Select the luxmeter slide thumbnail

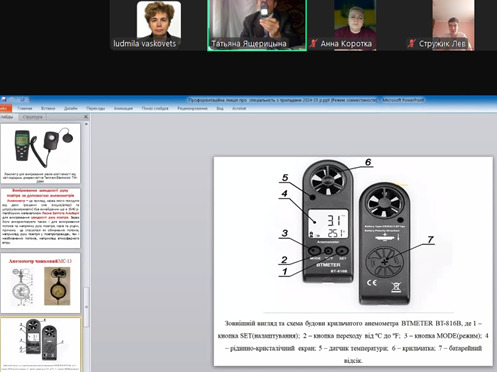click(x=40, y=153)
